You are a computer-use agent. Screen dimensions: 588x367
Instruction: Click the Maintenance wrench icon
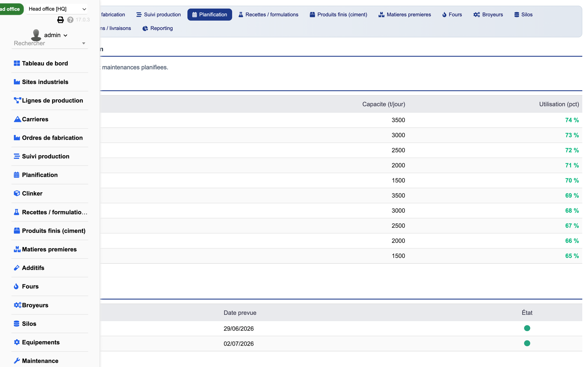(x=17, y=361)
